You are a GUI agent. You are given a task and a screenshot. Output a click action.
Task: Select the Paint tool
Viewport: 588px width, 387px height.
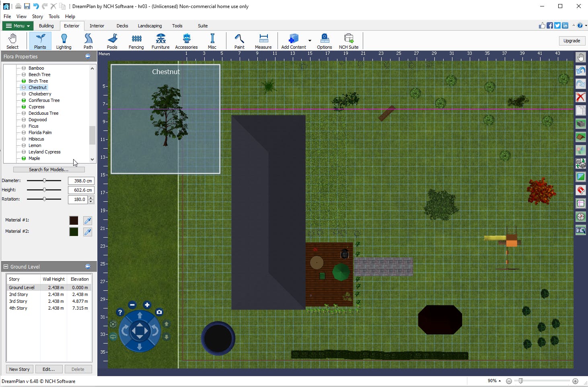tap(239, 41)
